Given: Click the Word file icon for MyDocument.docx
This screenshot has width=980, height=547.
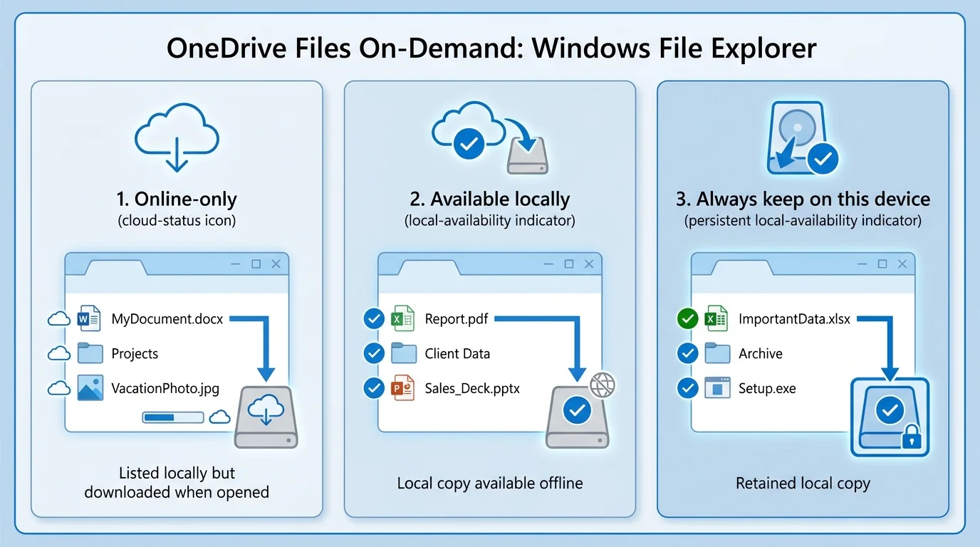Looking at the screenshot, I should coord(89,318).
